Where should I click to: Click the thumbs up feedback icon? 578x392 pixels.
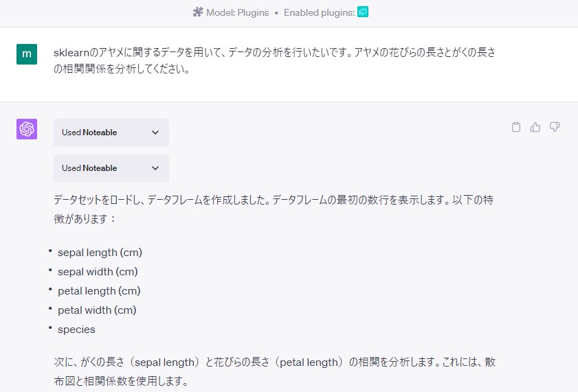[535, 127]
